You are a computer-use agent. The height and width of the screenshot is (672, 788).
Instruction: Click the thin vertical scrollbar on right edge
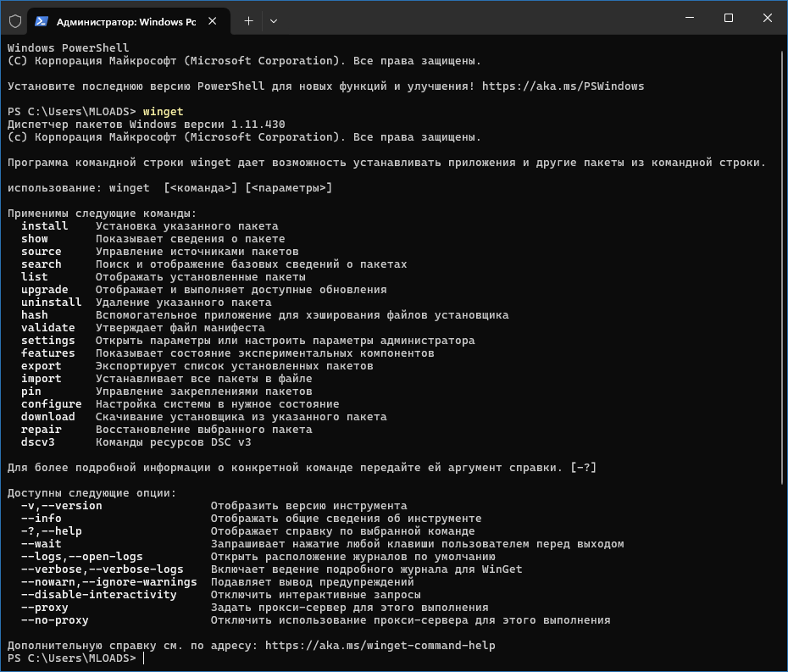tap(782, 339)
